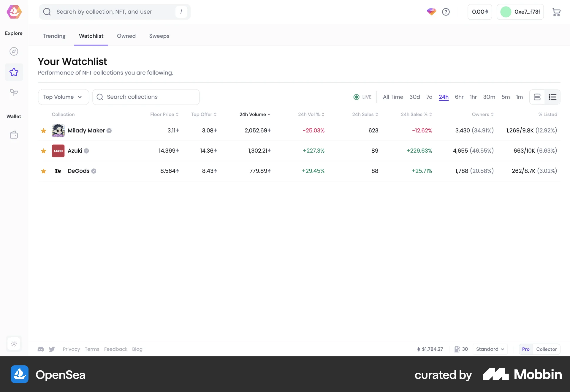The image size is (570, 392).
Task: Select the compass Explore icon in sidebar
Action: (14, 51)
